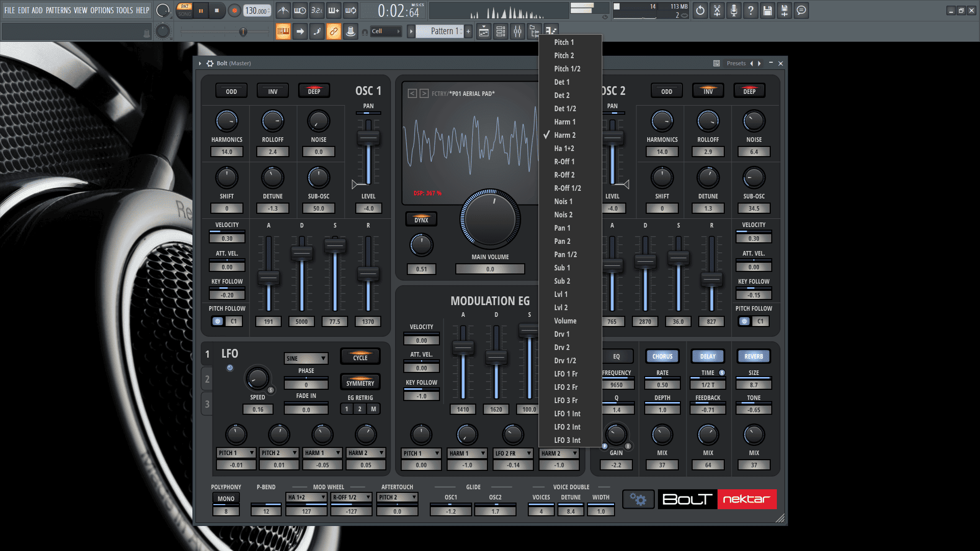Select LFO 3 Int from destination menu

pos(570,440)
